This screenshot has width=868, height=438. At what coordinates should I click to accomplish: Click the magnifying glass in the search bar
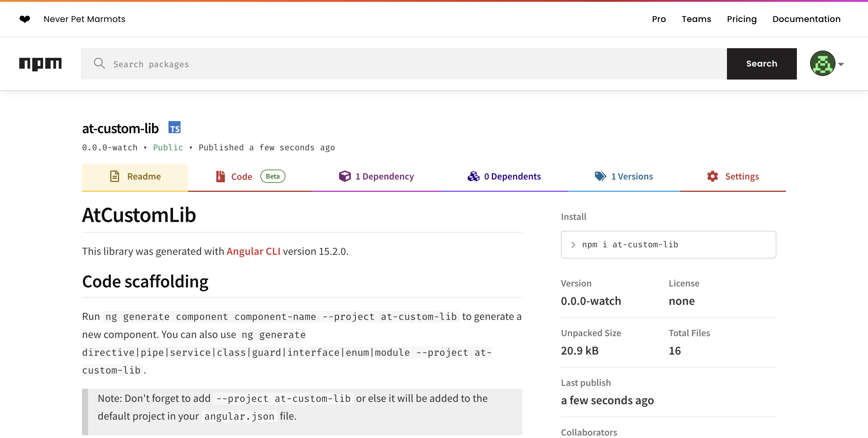click(99, 63)
